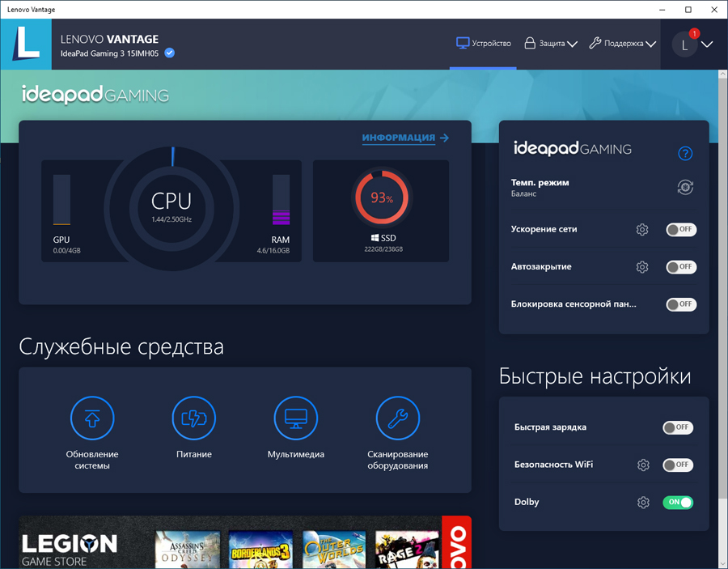Click the verified checkmark badge next to IdeaPad Gaming 3
The image size is (728, 569).
click(170, 53)
